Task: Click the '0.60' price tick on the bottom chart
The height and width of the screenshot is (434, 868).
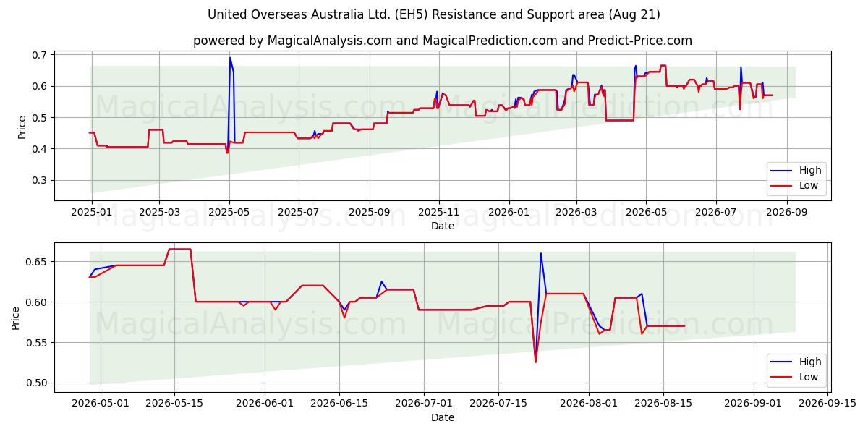Action: pos(37,302)
